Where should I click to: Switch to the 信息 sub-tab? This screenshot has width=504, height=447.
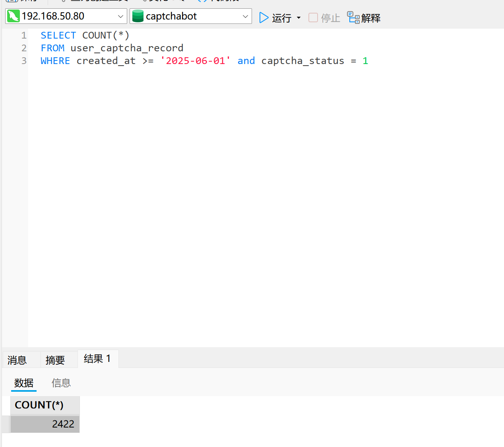[x=61, y=383]
